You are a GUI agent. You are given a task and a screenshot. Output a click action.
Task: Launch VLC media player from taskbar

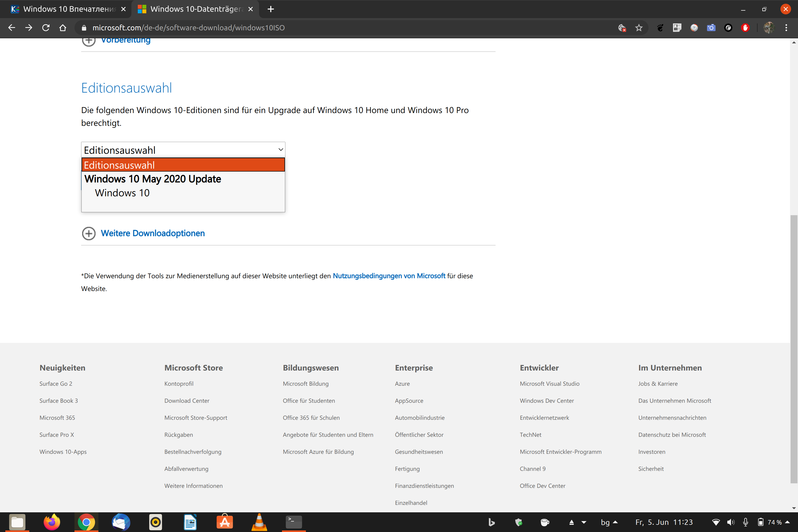pyautogui.click(x=259, y=522)
